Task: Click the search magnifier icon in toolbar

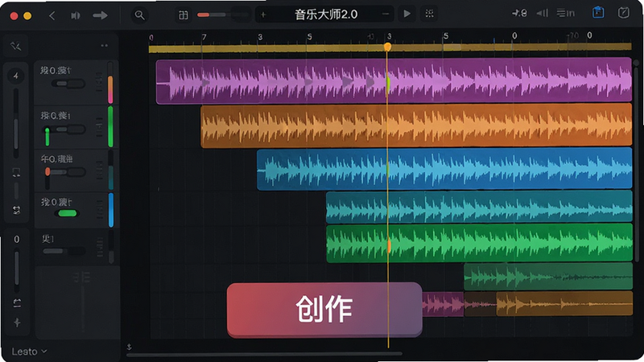Action: [x=139, y=15]
